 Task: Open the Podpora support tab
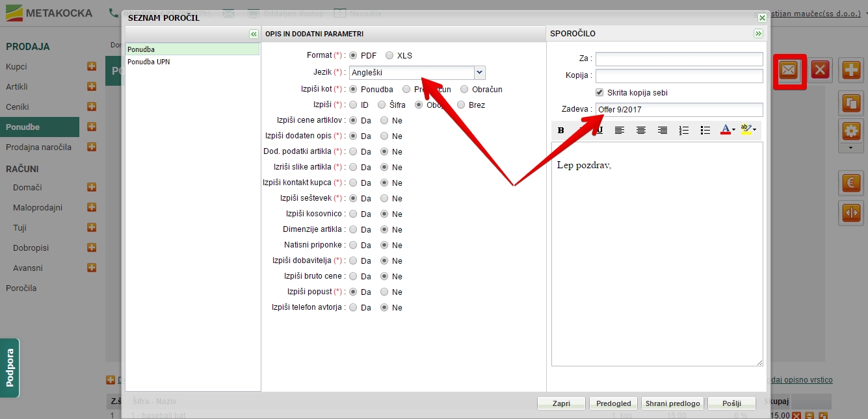pyautogui.click(x=10, y=368)
